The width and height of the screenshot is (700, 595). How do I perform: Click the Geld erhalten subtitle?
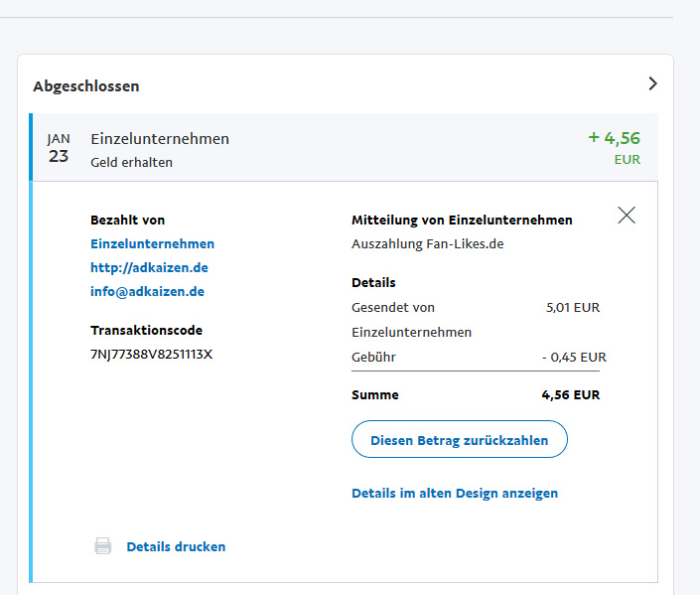pyautogui.click(x=131, y=162)
